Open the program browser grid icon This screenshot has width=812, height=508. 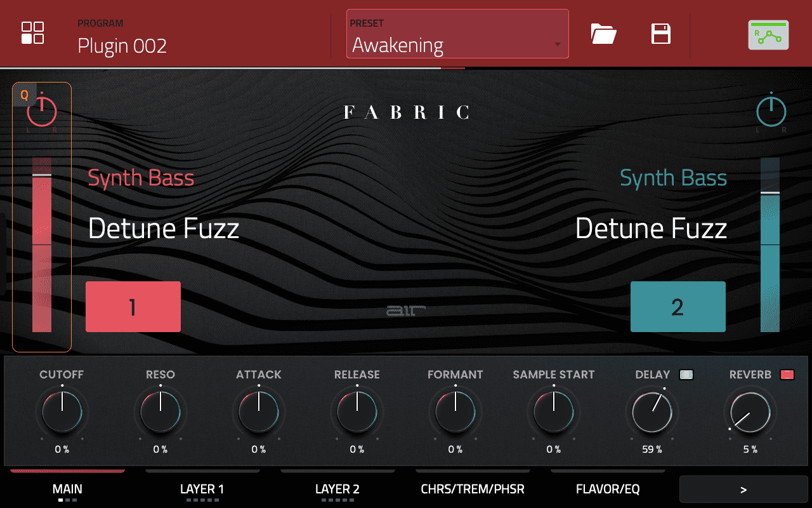32,34
